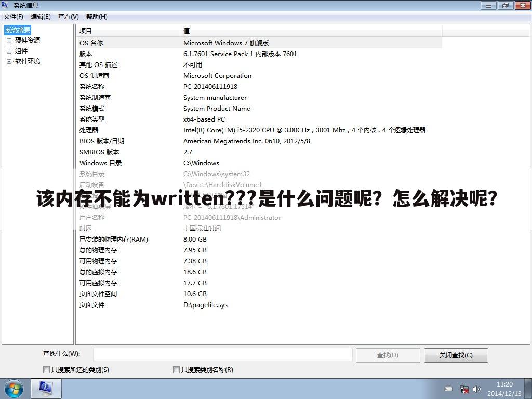Click the System Information taskbar icon
This screenshot has height=399, width=532.
46,389
